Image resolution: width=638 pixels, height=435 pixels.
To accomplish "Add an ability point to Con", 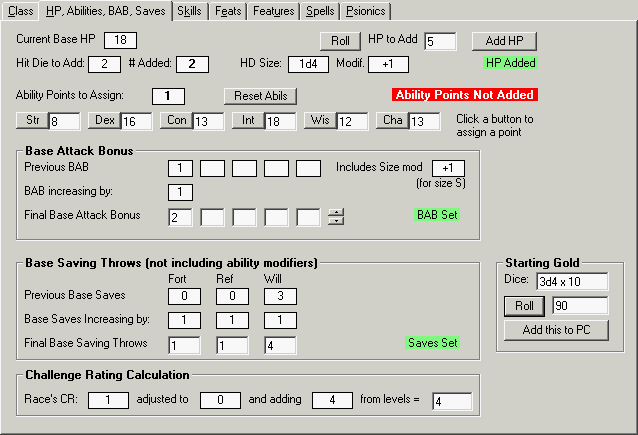I will point(176,121).
